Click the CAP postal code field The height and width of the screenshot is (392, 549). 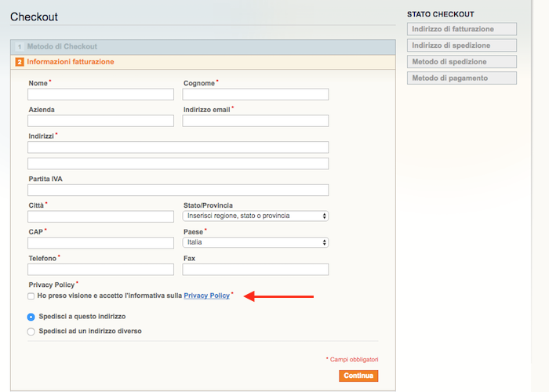pyautogui.click(x=101, y=243)
